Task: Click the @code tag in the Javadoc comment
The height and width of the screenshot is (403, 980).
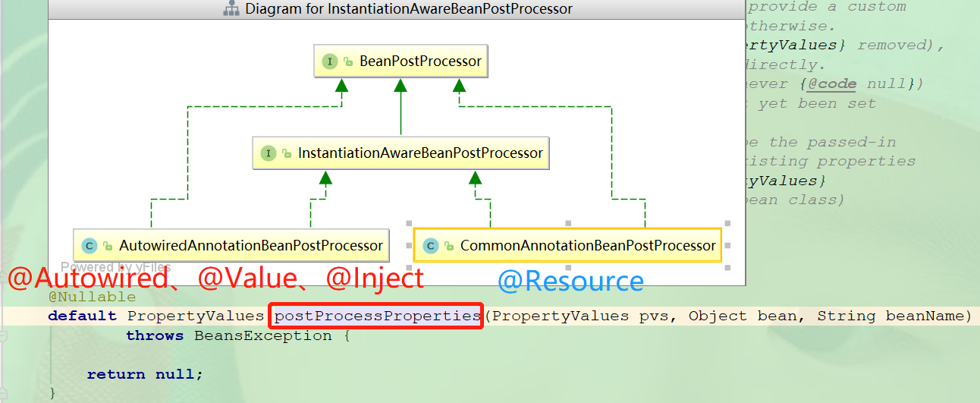Action: pos(831,84)
